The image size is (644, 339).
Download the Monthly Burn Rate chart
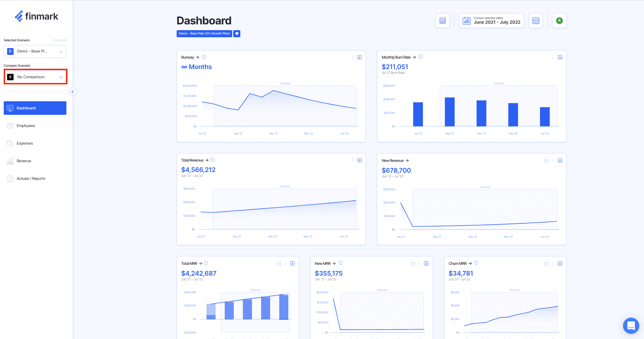560,57
